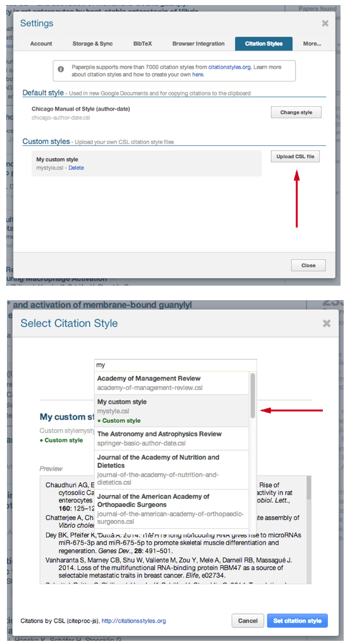Screen dimensions: 350x644
Task: Follow the 'here' link about custom styles
Action: coord(198,75)
